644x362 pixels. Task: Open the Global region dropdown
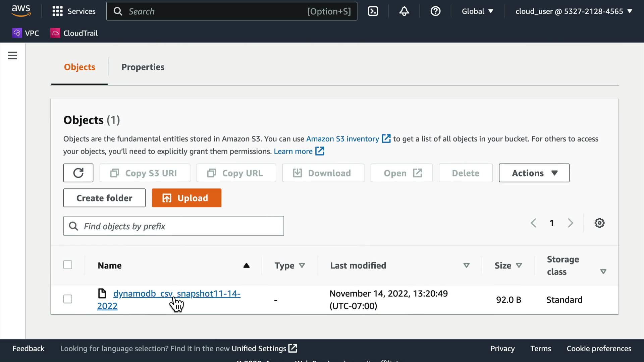[x=477, y=11]
